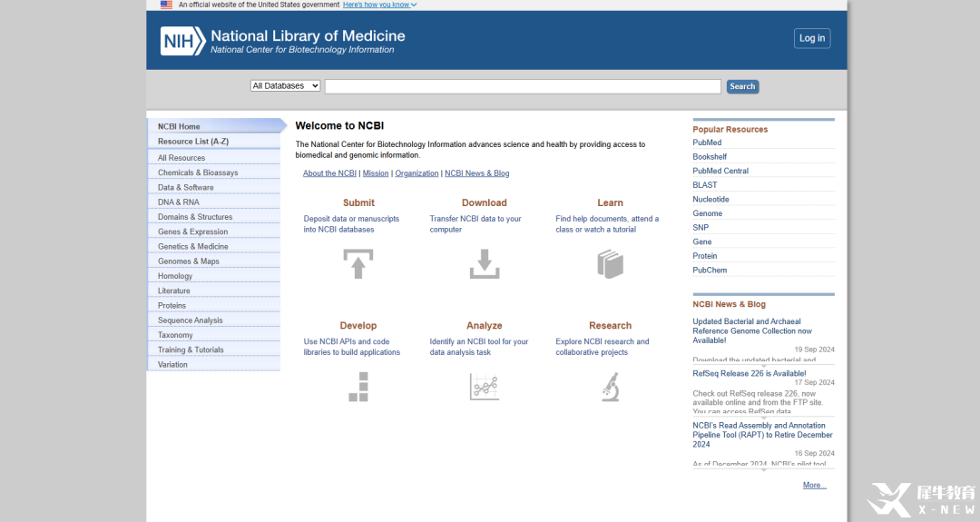Click the Learn heading link
The image size is (980, 522).
610,202
